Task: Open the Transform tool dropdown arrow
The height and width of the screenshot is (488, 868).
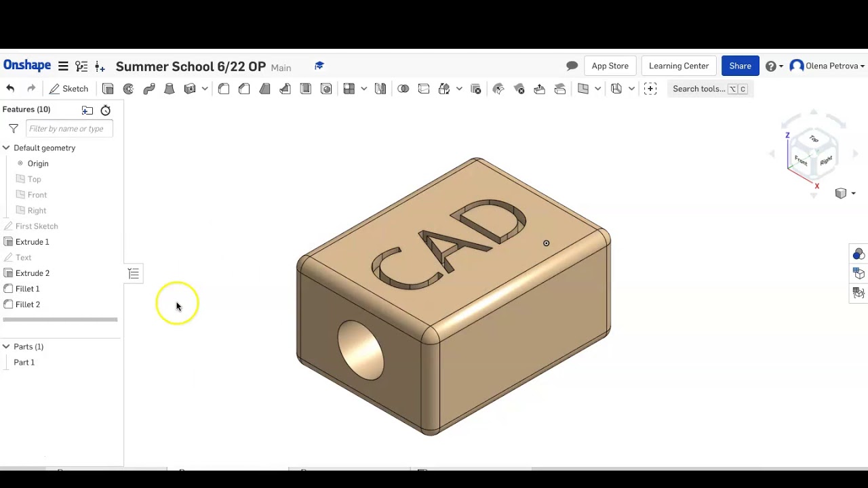Action: pos(459,89)
